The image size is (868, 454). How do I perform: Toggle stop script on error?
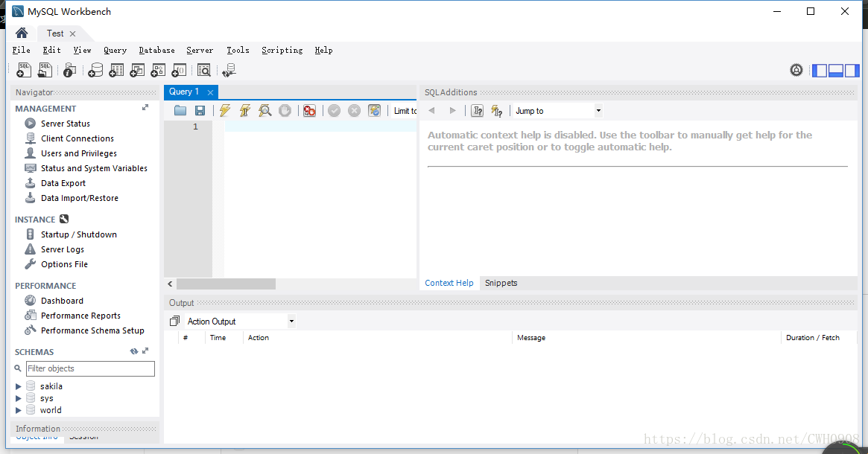tap(309, 111)
